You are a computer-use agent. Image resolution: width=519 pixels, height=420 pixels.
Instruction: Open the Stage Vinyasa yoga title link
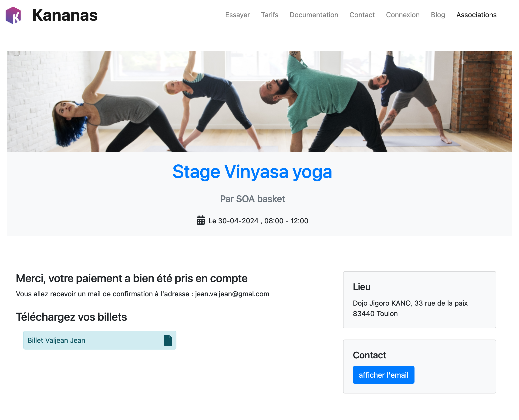tap(252, 172)
